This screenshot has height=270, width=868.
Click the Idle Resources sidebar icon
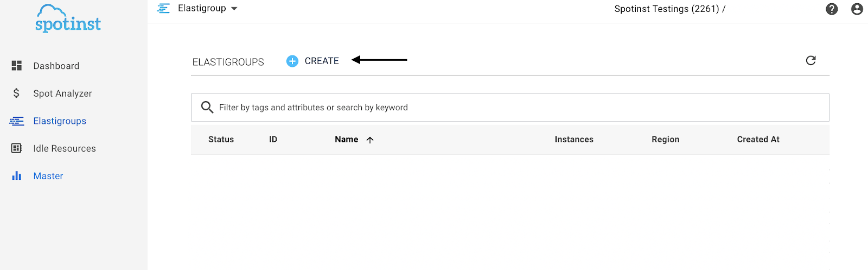[x=17, y=148]
